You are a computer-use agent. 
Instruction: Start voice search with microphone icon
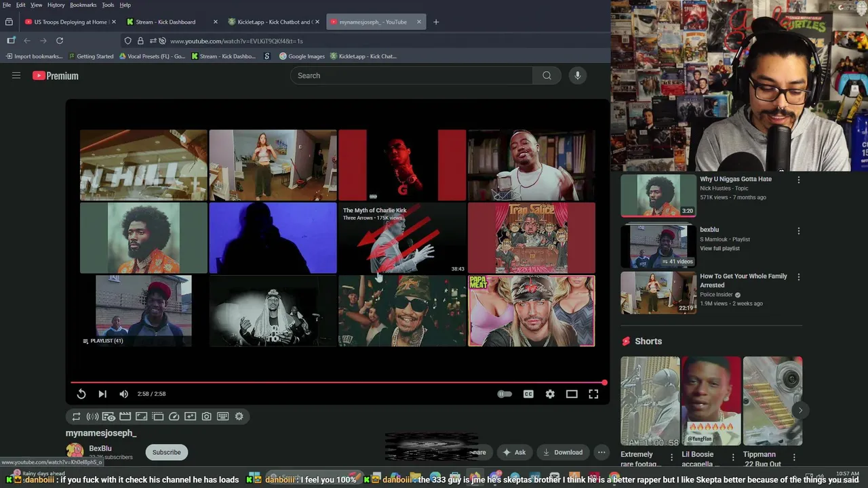click(x=578, y=75)
